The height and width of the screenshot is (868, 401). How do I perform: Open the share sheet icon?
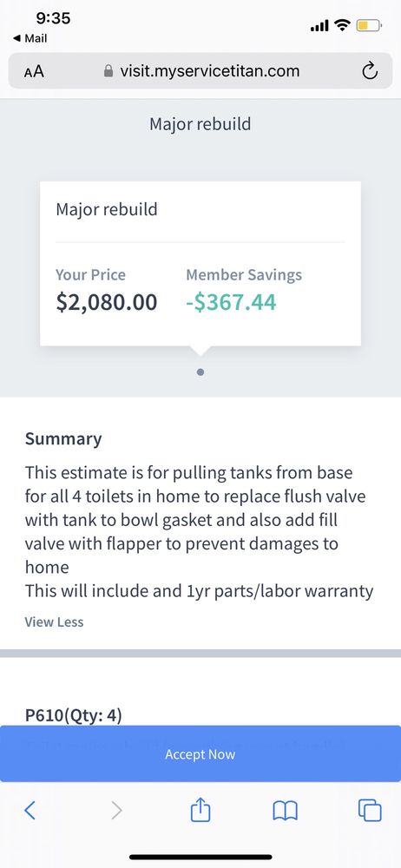pos(200,809)
